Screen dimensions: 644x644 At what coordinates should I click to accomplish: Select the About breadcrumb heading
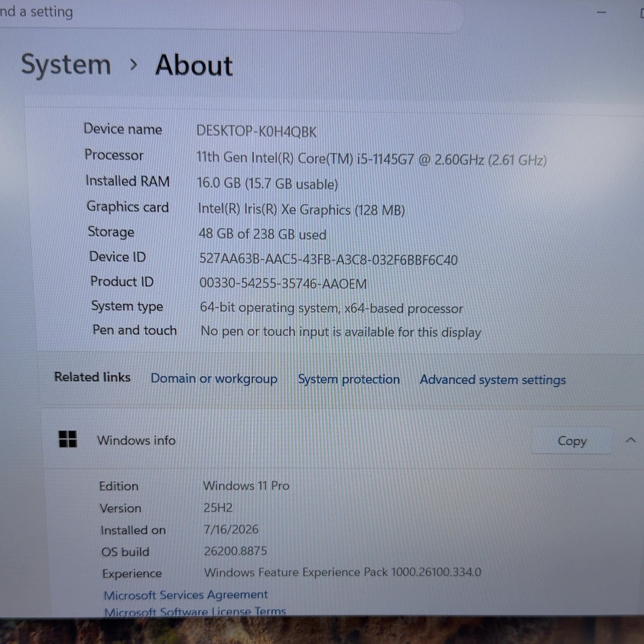coord(194,66)
